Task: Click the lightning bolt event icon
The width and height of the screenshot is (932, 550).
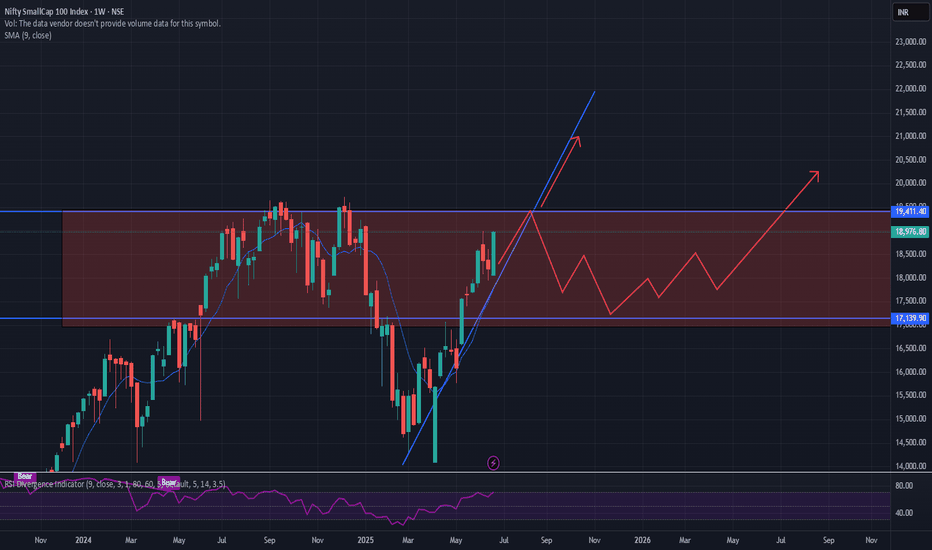Action: click(x=493, y=463)
